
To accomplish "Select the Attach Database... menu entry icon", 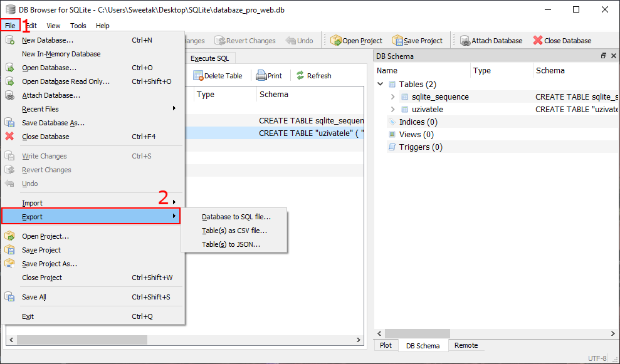I will pos(9,95).
